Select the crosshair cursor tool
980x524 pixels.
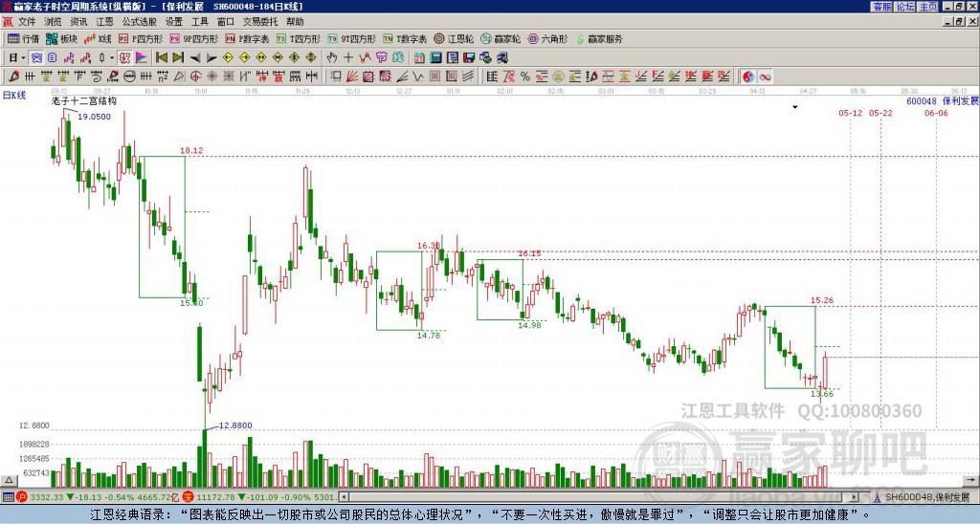tap(348, 58)
